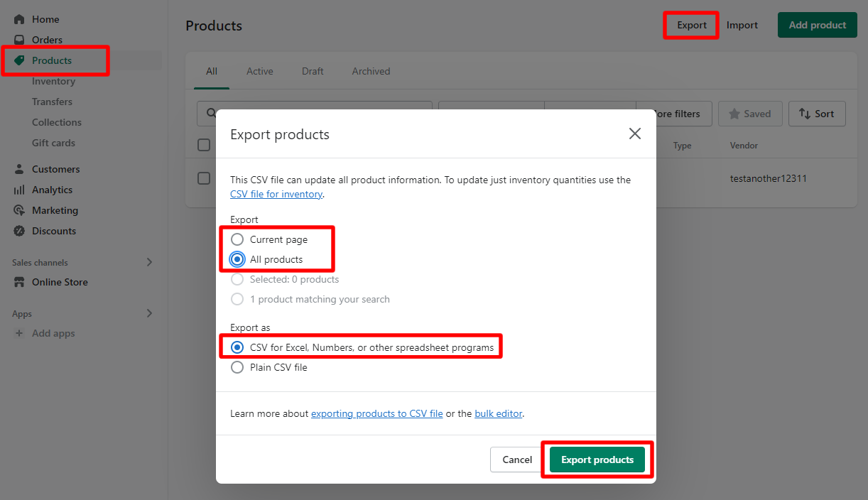Select the All products radio option
The height and width of the screenshot is (500, 868).
(237, 259)
